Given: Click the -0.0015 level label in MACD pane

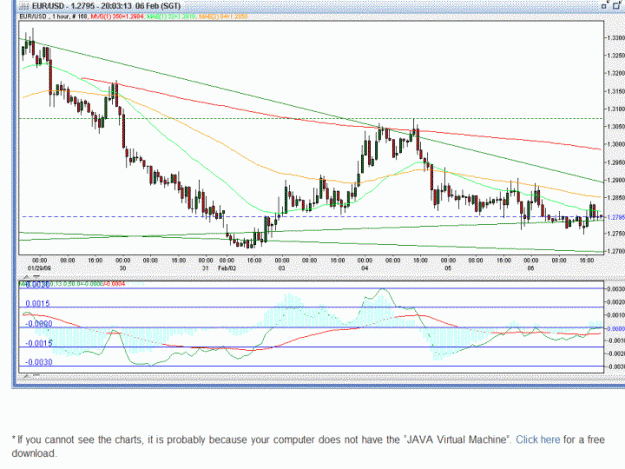Looking at the screenshot, I should (39, 343).
